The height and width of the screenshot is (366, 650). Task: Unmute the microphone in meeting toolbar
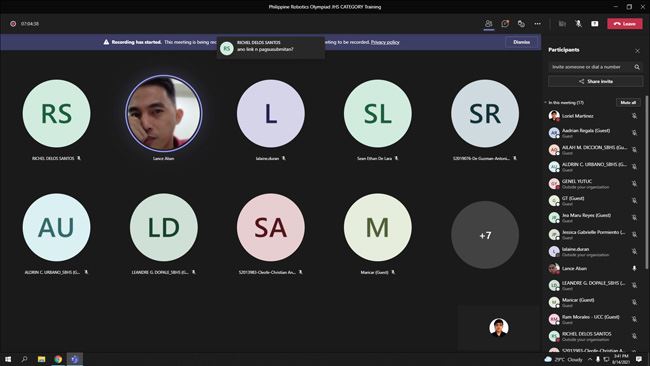pyautogui.click(x=578, y=24)
